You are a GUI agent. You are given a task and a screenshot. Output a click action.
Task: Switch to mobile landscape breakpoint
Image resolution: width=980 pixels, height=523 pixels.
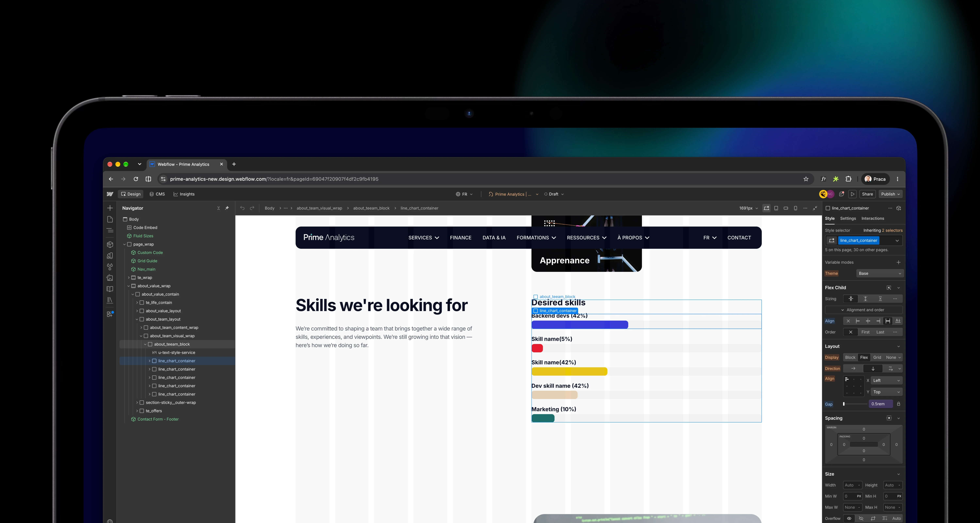(786, 208)
